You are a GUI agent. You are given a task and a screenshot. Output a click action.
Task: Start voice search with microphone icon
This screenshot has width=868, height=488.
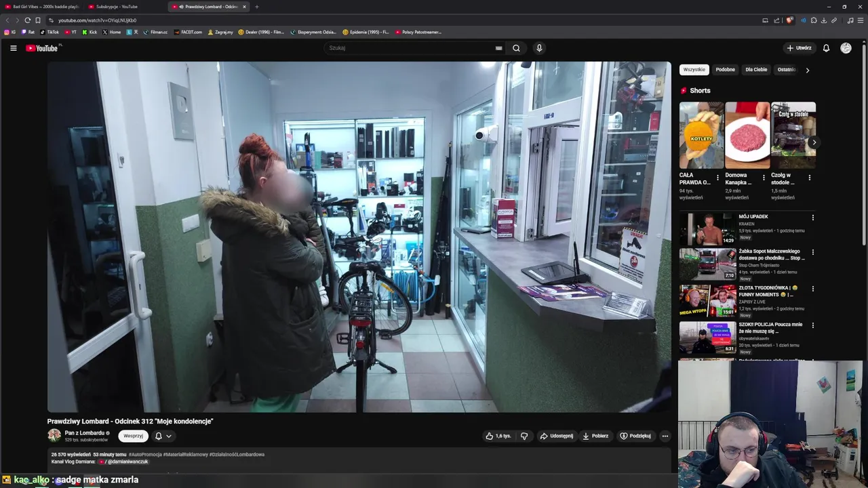539,48
